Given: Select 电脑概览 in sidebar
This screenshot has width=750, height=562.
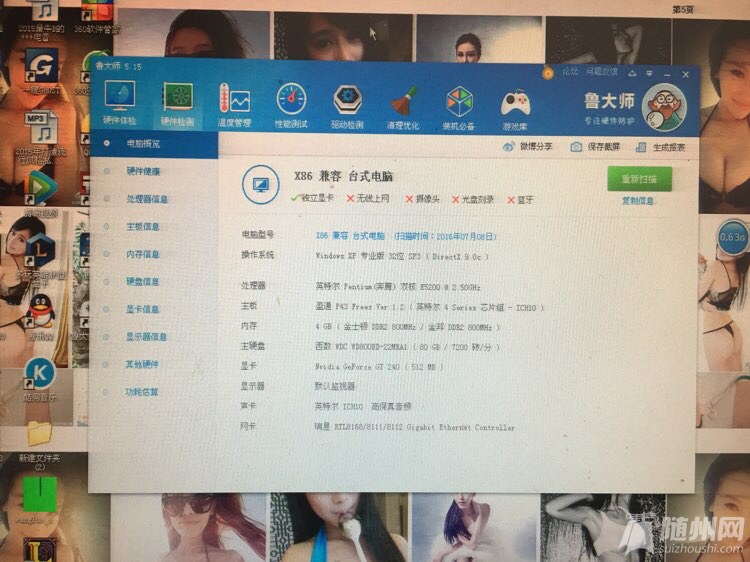Looking at the screenshot, I should [x=154, y=143].
